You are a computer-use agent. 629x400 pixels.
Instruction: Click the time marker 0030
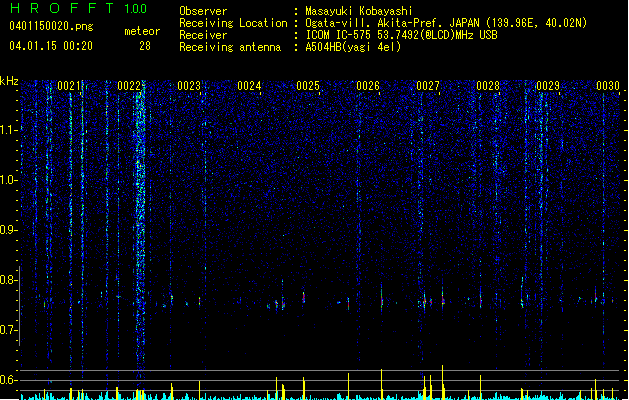[x=608, y=86]
